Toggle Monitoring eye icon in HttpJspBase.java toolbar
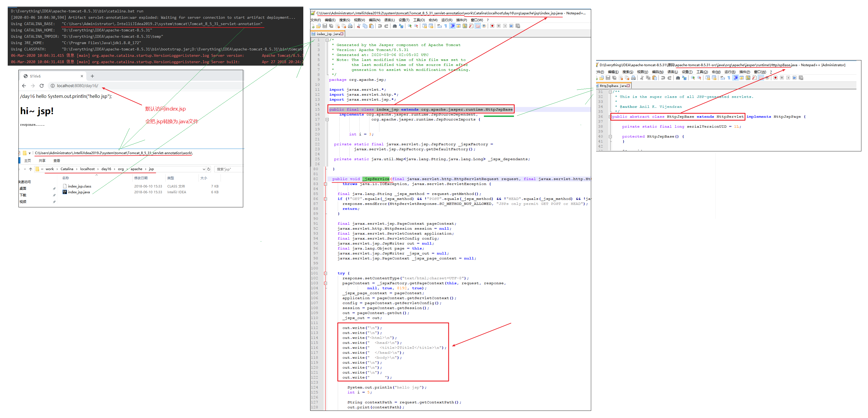 coord(767,78)
